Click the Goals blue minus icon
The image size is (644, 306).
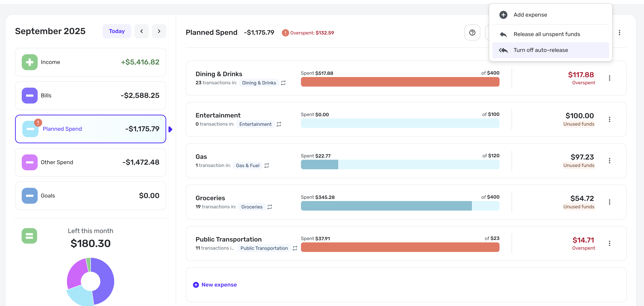tap(30, 196)
